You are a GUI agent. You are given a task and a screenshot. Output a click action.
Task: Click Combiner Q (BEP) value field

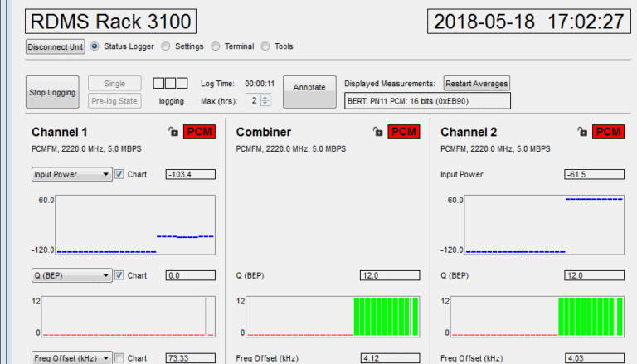(390, 275)
